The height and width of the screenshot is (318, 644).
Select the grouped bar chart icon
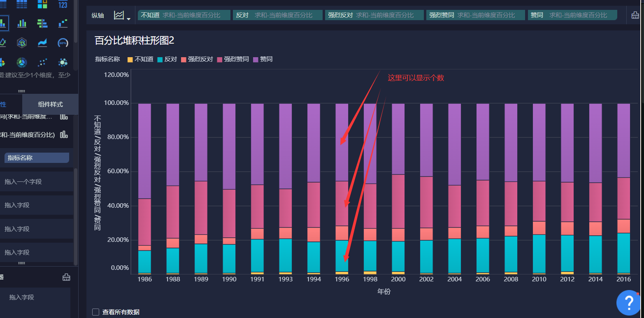pyautogui.click(x=22, y=23)
